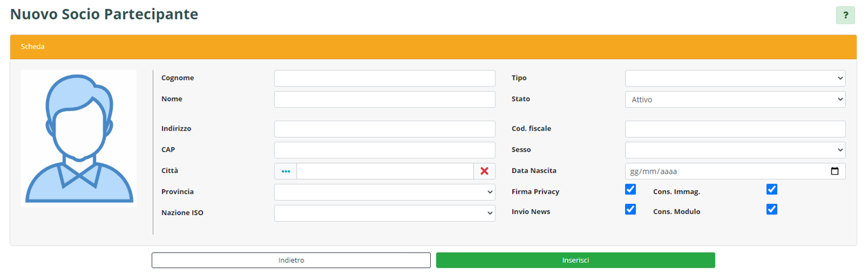Open the Data Nascita calendar picker icon

(x=835, y=171)
